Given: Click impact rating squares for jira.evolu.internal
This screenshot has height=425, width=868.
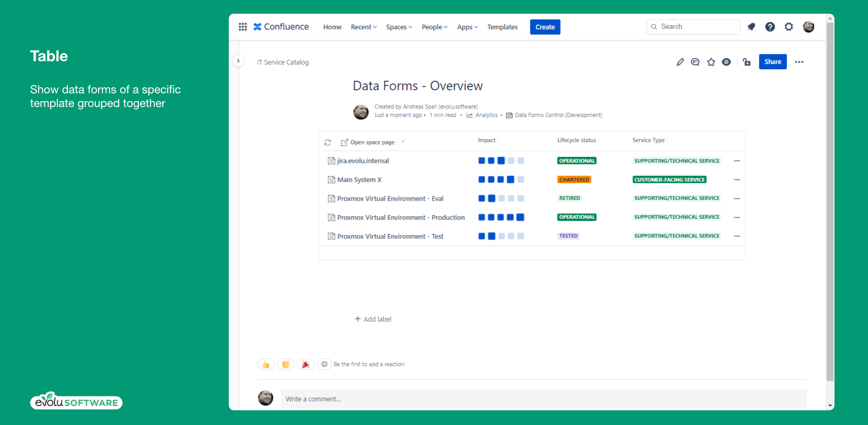Looking at the screenshot, I should [501, 161].
